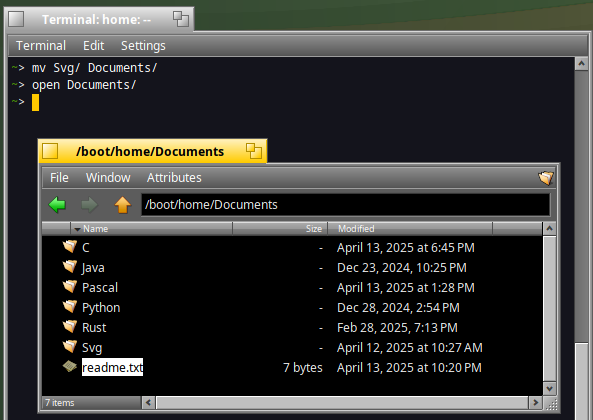Select the C folder icon
This screenshot has height=420, width=593.
point(70,246)
